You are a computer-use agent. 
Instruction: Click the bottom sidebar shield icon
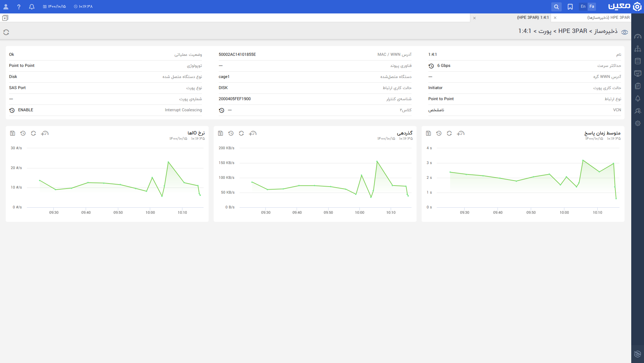click(x=638, y=354)
